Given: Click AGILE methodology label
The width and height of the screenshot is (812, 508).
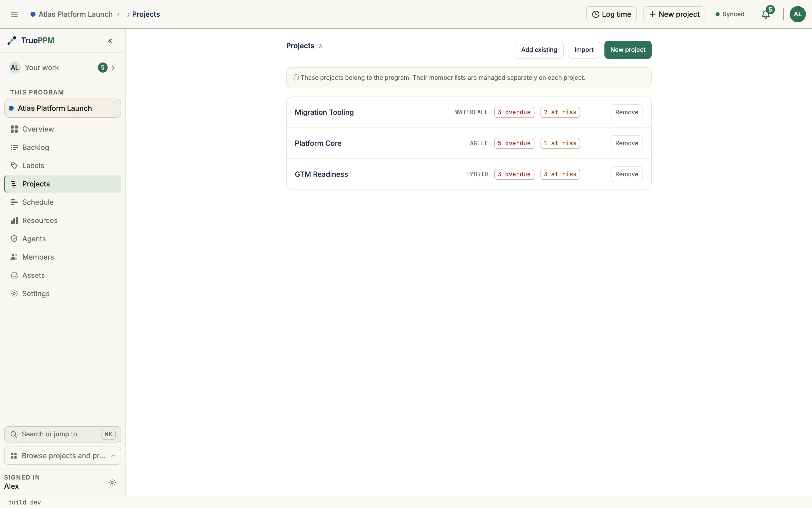Looking at the screenshot, I should (479, 143).
